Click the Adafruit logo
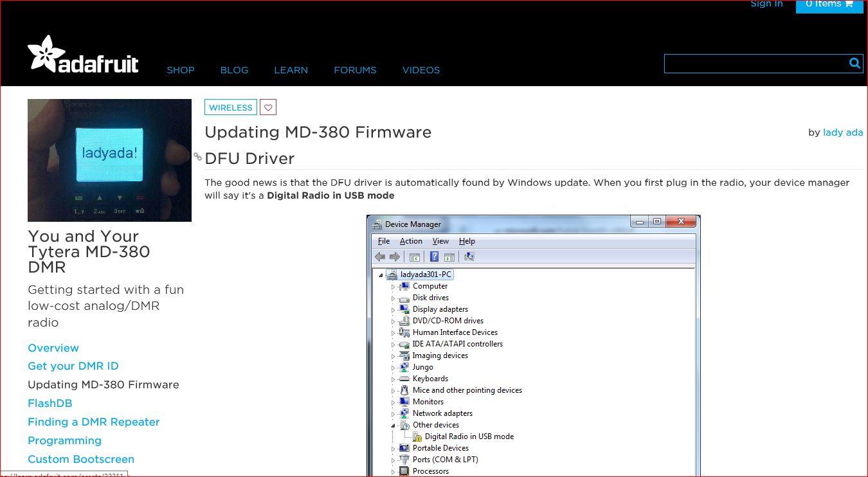 tap(83, 55)
